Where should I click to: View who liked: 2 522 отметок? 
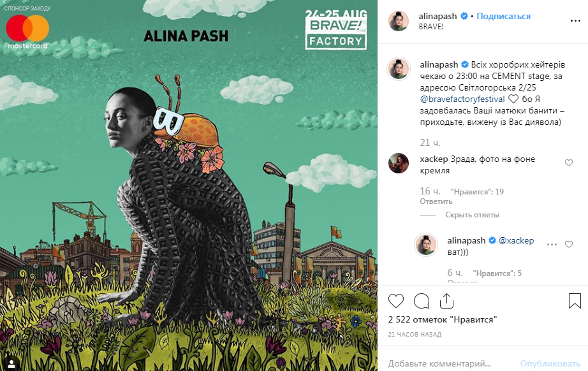[443, 319]
